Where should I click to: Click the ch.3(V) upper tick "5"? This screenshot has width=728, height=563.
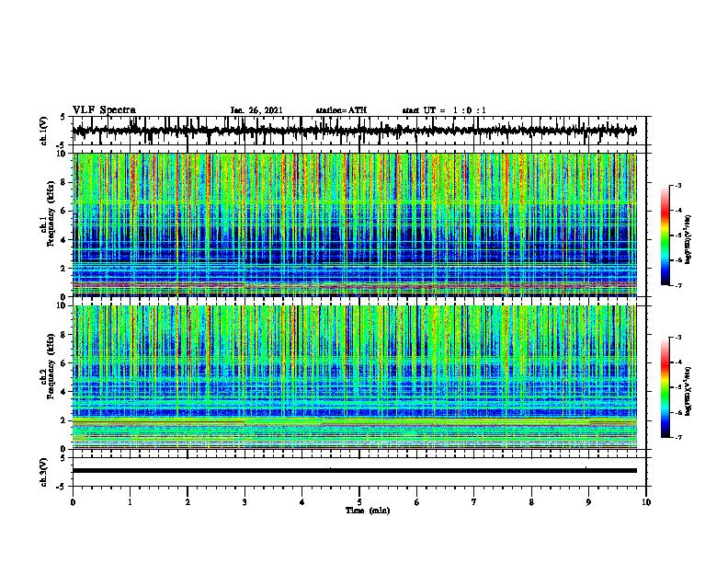point(63,458)
